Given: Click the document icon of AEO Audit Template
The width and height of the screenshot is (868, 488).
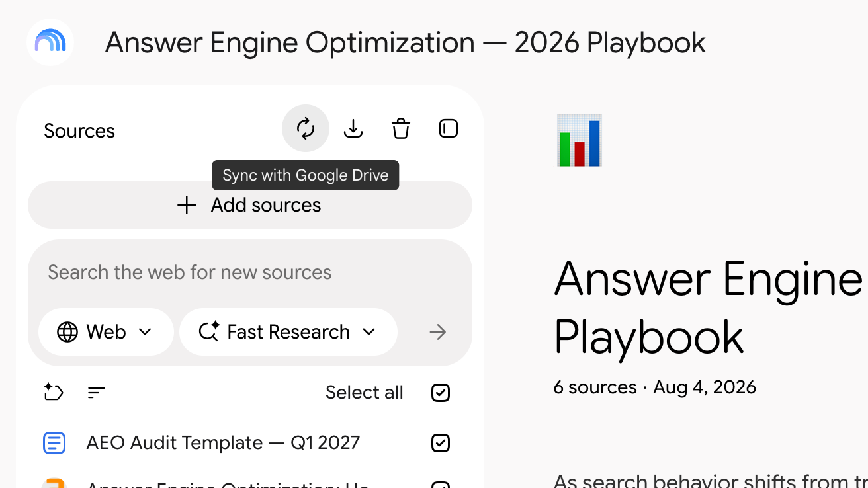Looking at the screenshot, I should (x=54, y=443).
